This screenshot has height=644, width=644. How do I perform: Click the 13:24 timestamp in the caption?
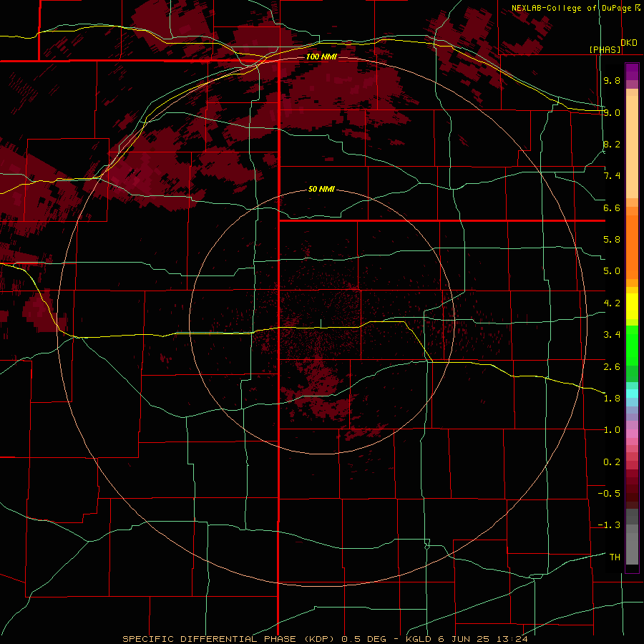pyautogui.click(x=514, y=639)
